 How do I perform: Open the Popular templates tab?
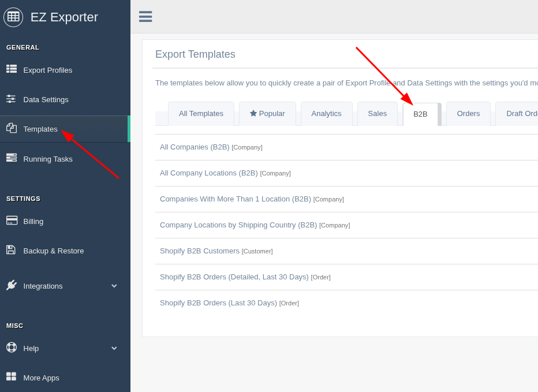[267, 114]
